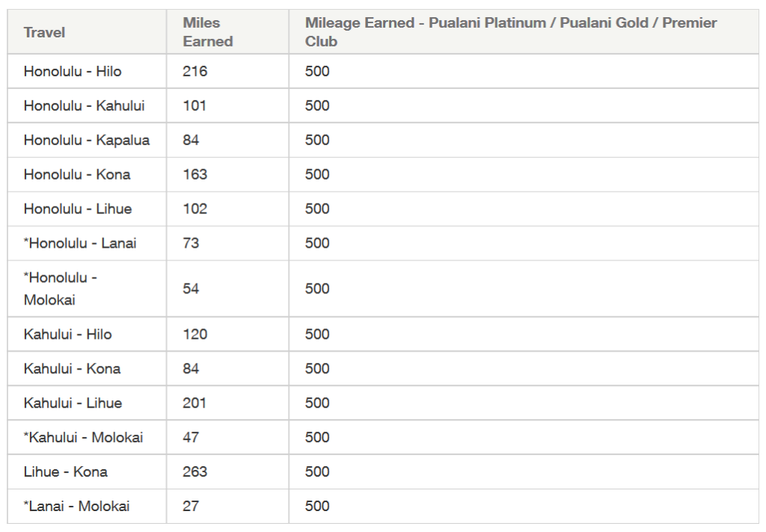Click the 216 miles earned value
This screenshot has height=532, width=766.
pos(195,71)
